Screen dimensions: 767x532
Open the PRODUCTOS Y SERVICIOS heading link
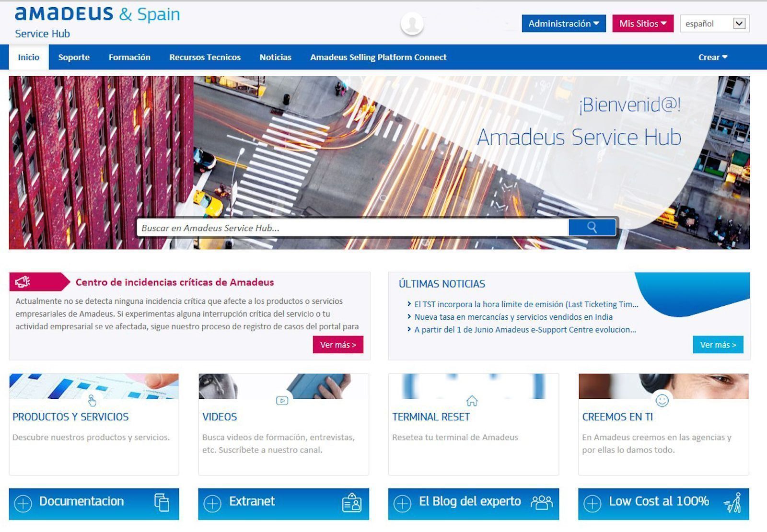coord(70,417)
